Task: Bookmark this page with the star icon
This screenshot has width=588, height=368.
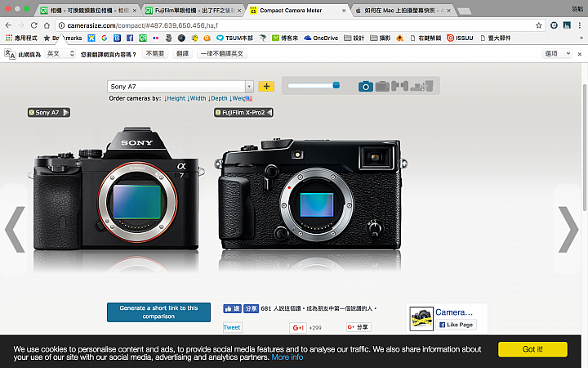Action: pyautogui.click(x=538, y=25)
